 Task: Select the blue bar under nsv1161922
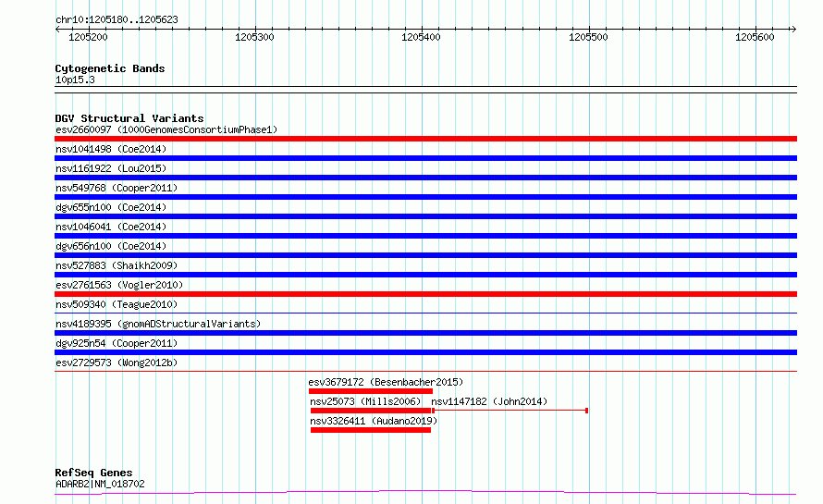[425, 178]
